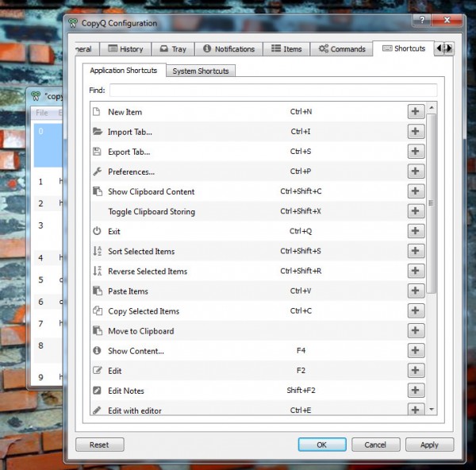Add shortcut for Move to Clipboard

click(x=416, y=330)
